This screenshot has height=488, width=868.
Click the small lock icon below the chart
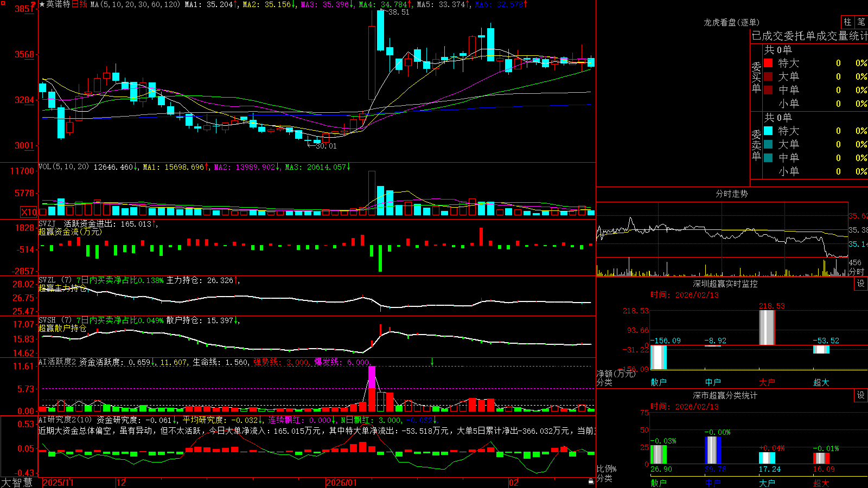591,481
